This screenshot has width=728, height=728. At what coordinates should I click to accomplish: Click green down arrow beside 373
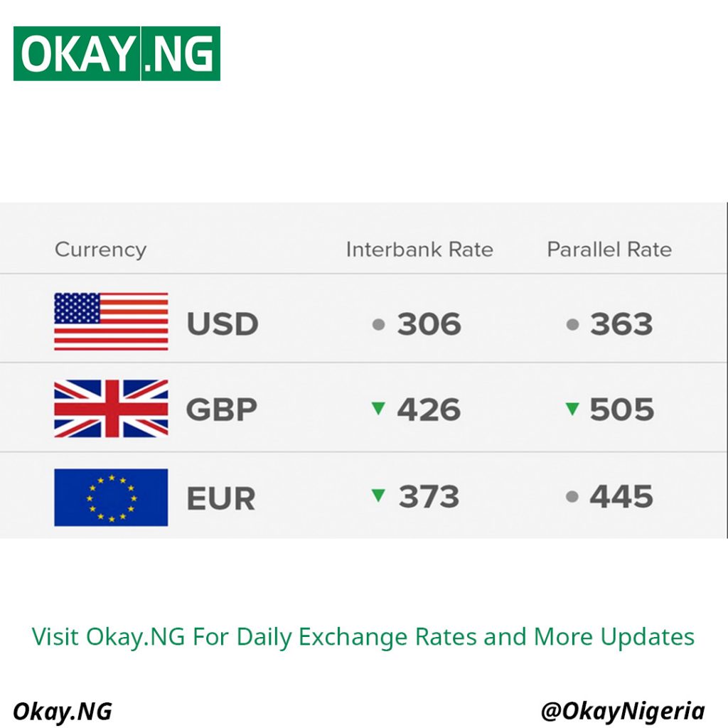tap(378, 496)
